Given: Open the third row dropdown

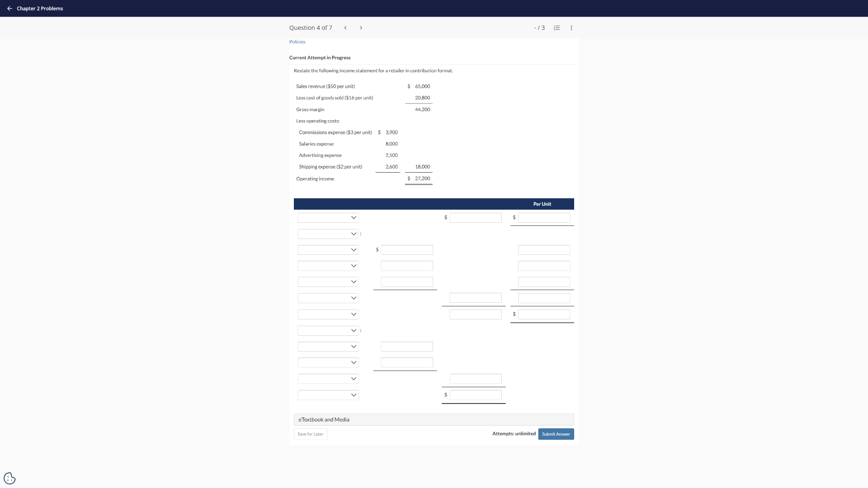Looking at the screenshot, I should tap(328, 250).
